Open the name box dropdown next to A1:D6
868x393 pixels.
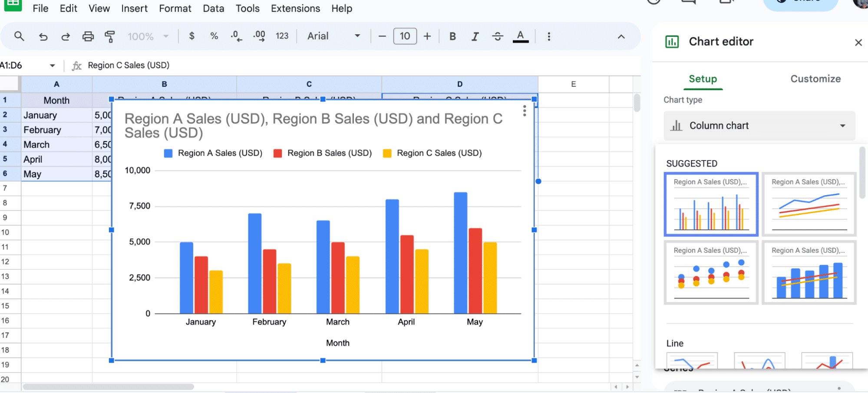coord(53,65)
